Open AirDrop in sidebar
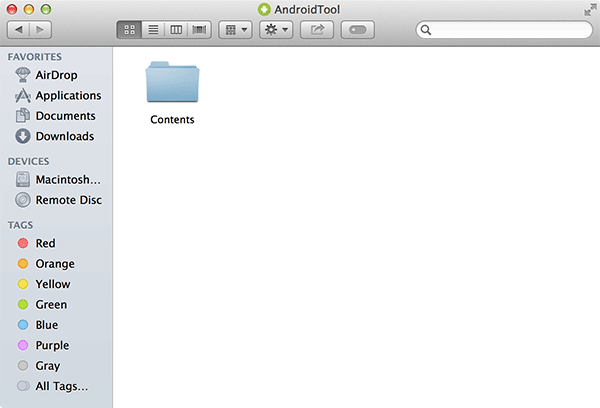Screen dimensions: 600x408 (x=56, y=75)
